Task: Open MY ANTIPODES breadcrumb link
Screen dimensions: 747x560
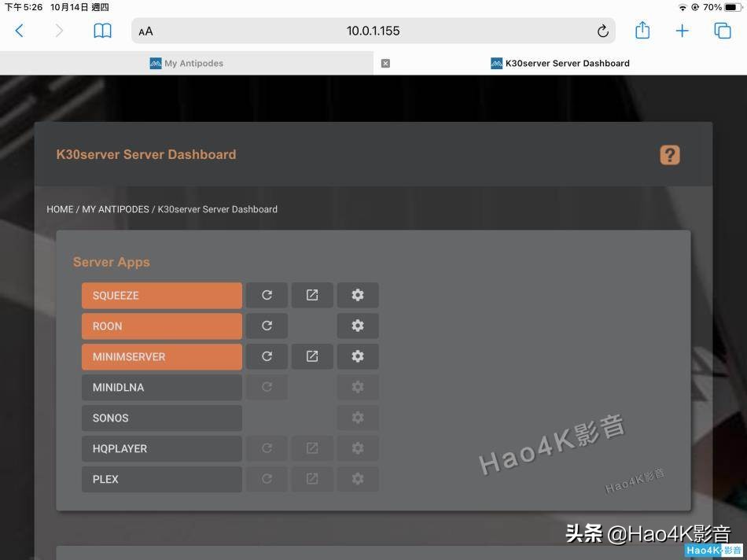Action: (116, 208)
